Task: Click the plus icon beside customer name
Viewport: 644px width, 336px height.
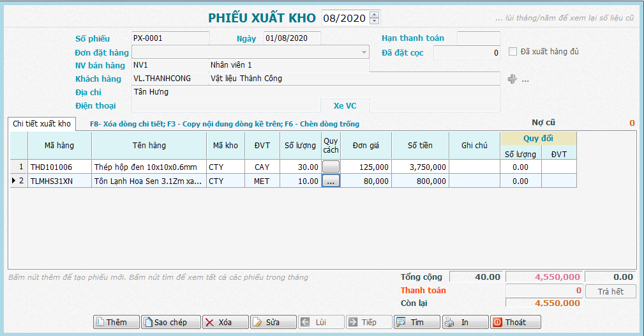Action: [x=511, y=79]
